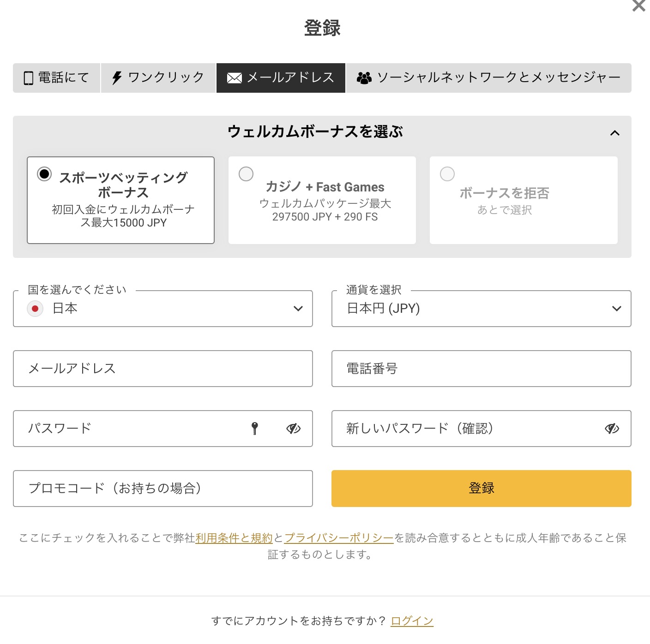
Task: Show confirm password via eye icon
Action: click(612, 429)
